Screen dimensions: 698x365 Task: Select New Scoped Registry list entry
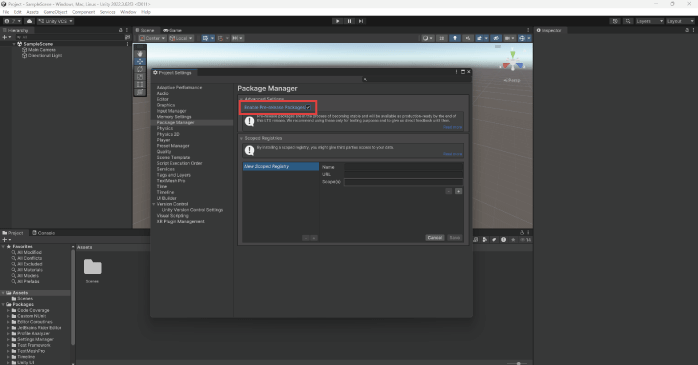(280, 166)
